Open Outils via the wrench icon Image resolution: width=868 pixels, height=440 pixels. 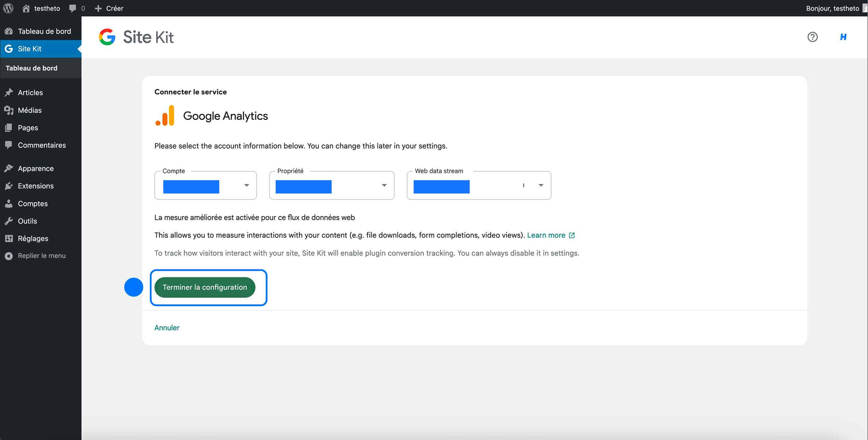pyautogui.click(x=9, y=221)
